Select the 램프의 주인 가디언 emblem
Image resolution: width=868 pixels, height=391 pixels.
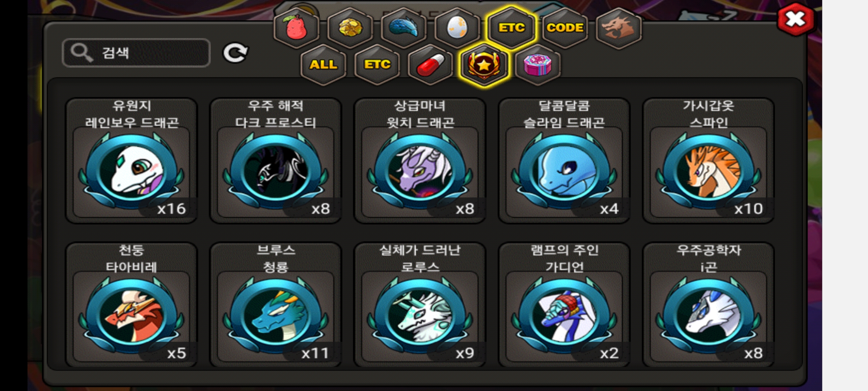point(564,305)
